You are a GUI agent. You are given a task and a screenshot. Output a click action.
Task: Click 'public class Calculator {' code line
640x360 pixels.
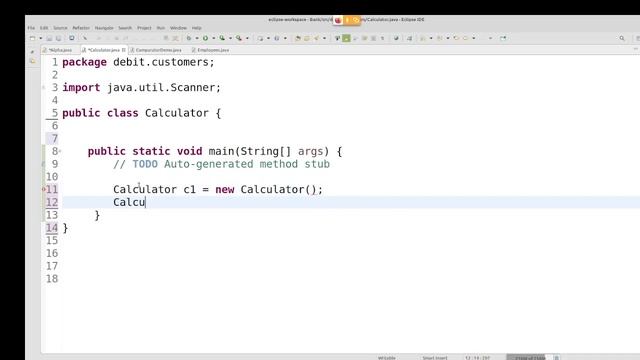(x=142, y=113)
